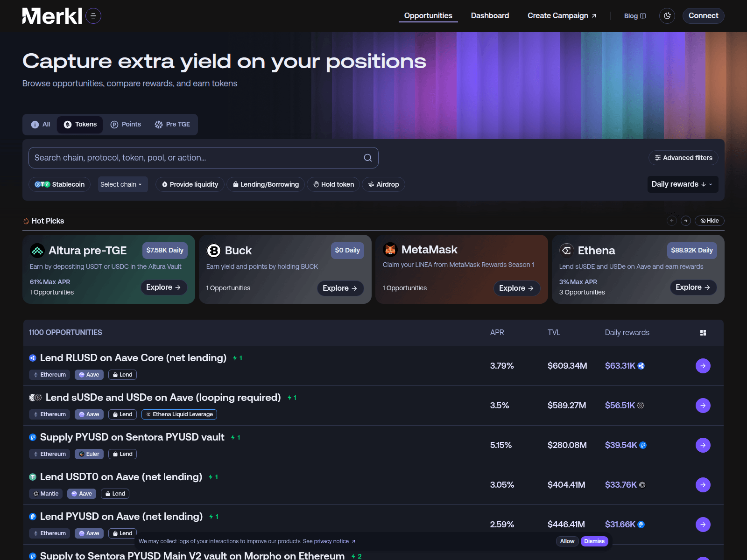Viewport: 747px width, 560px height.
Task: Go to next Hot Picks card
Action: pyautogui.click(x=686, y=221)
